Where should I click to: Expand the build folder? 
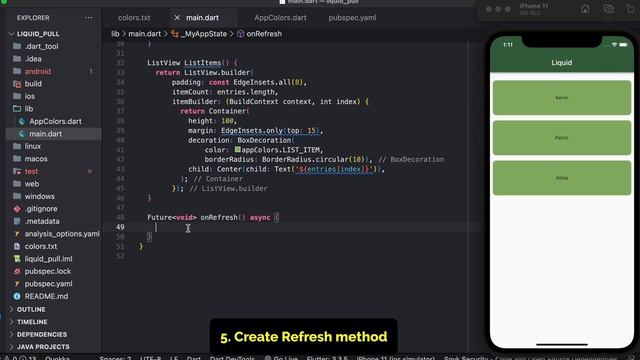(33, 84)
